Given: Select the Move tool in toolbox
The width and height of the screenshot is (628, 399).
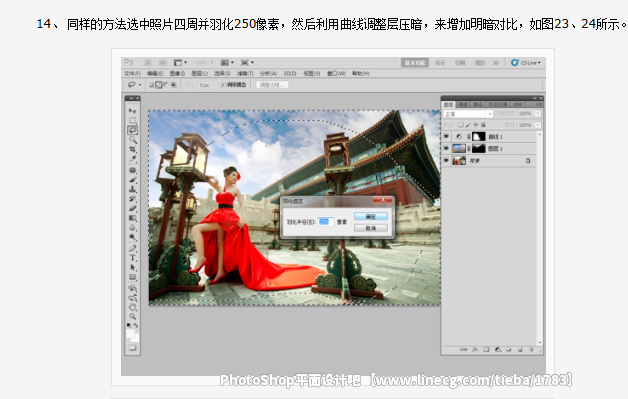Looking at the screenshot, I should [133, 111].
